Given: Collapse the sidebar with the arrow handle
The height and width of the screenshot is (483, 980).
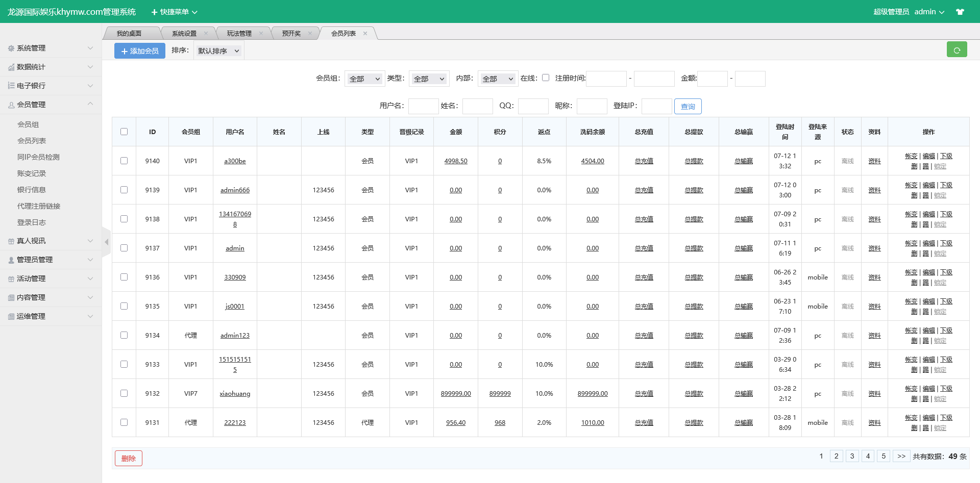Looking at the screenshot, I should click(106, 242).
